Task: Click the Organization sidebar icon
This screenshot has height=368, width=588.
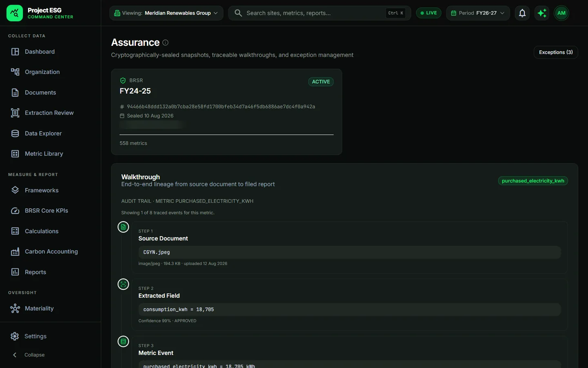Action: click(x=15, y=72)
